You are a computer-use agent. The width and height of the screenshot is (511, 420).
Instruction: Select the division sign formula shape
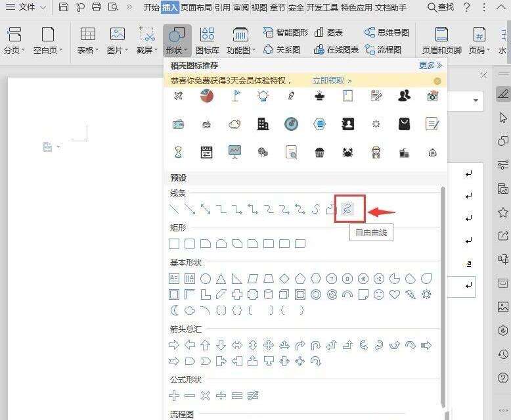coord(221,396)
